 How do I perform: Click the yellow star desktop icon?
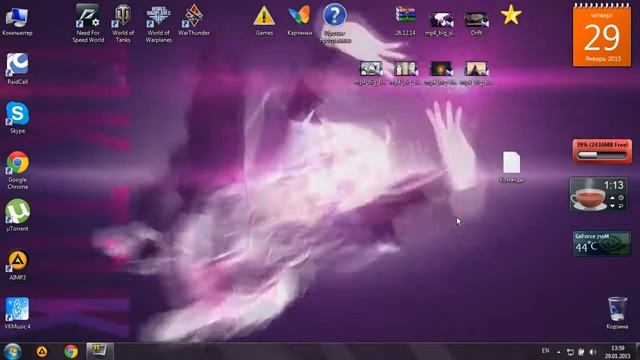click(x=511, y=16)
